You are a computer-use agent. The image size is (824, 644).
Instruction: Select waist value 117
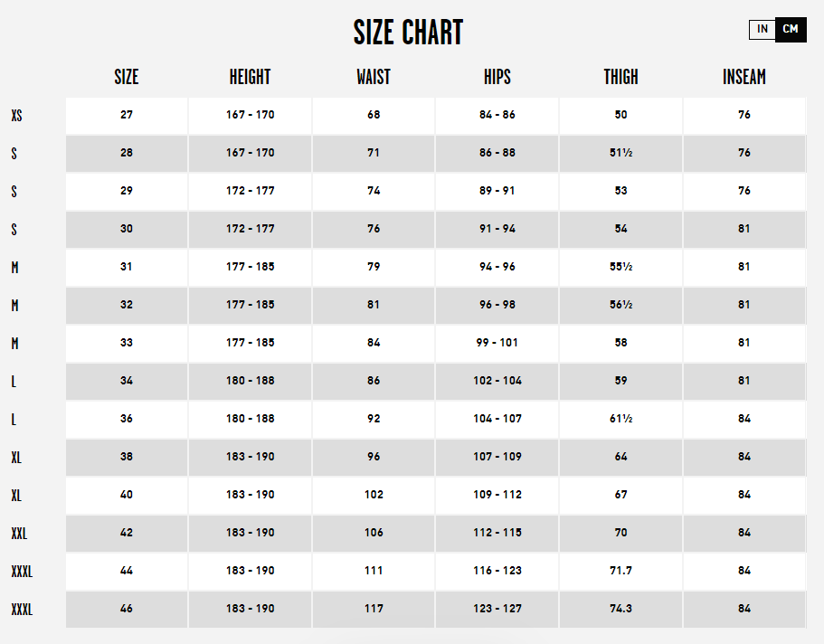[x=374, y=609]
